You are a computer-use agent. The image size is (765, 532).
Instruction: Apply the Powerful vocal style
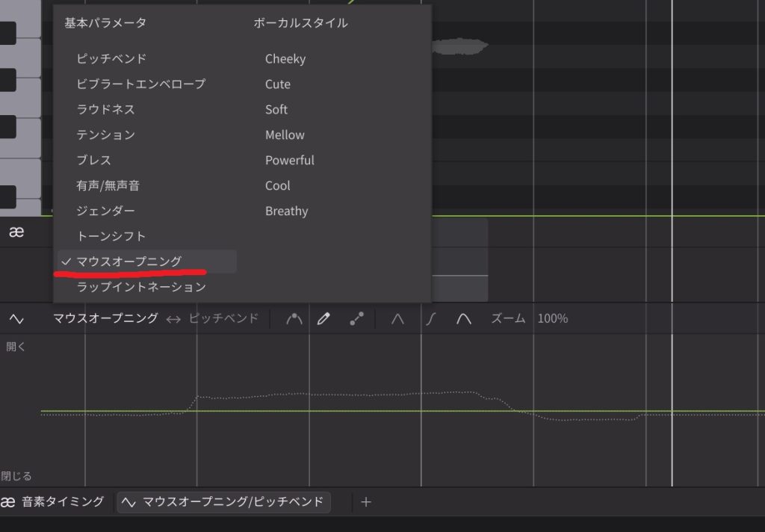coord(290,160)
